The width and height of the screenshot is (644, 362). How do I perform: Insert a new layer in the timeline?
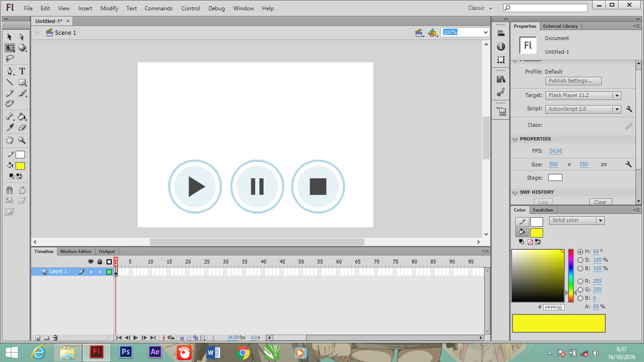click(37, 337)
